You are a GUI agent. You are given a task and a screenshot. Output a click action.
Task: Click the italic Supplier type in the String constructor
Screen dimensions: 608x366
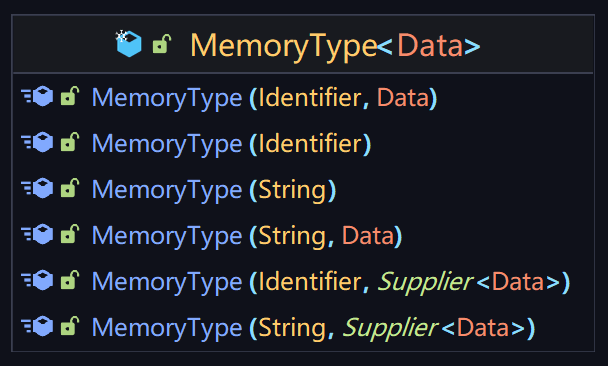390,328
